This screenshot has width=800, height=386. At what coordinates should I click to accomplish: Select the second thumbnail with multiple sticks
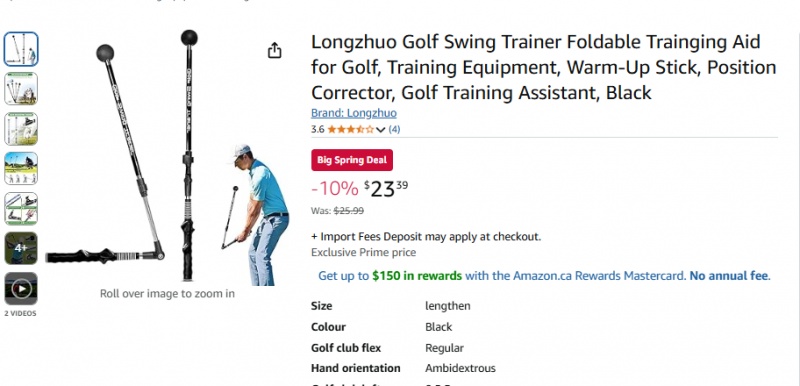(x=21, y=89)
